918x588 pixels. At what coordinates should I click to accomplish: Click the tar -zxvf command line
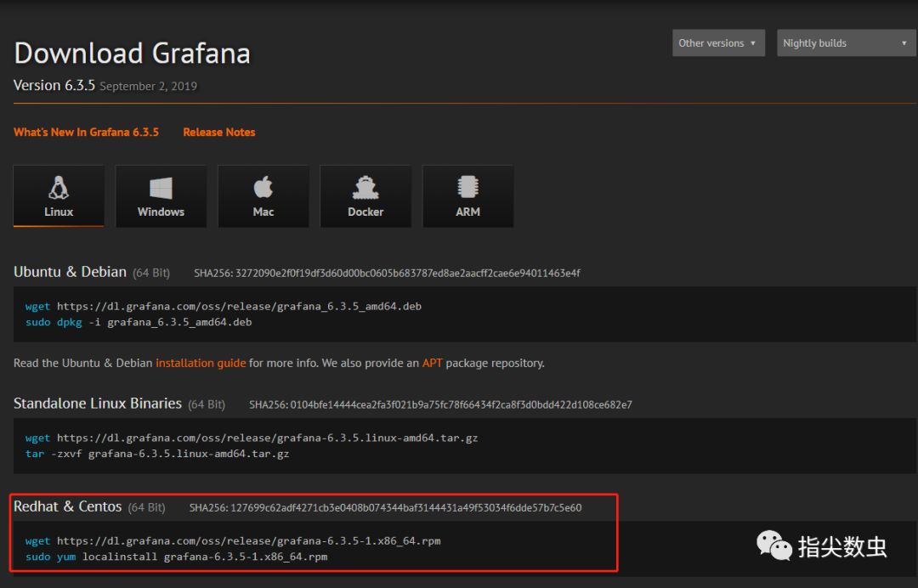click(x=157, y=454)
